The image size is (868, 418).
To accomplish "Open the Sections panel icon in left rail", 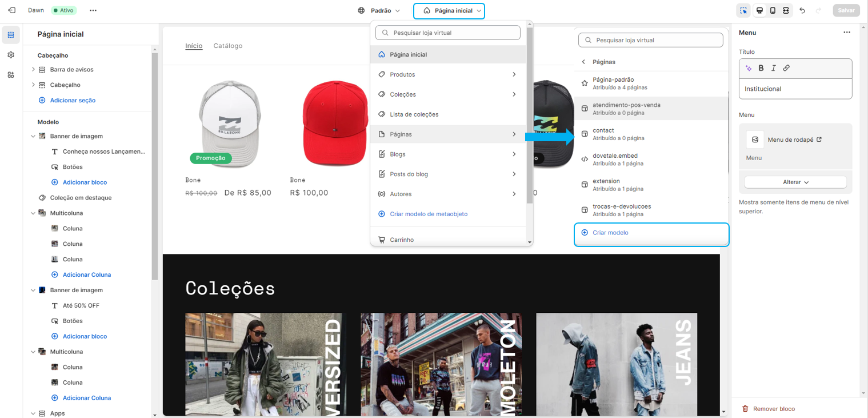I will (x=11, y=35).
